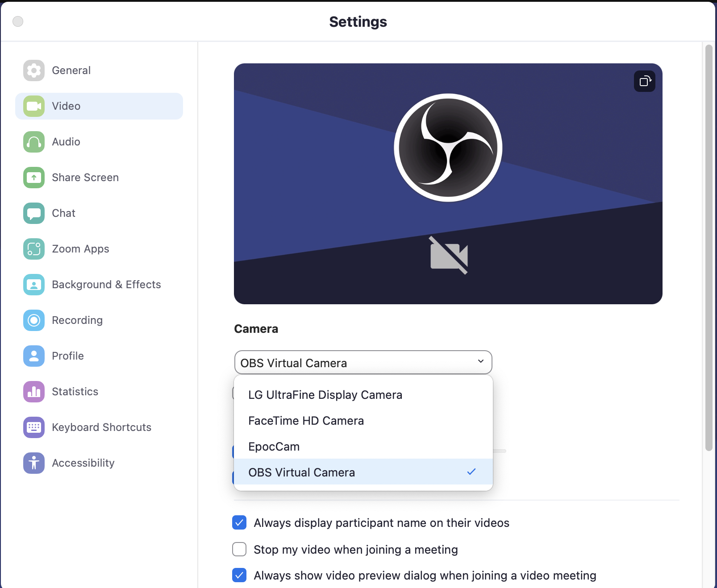Enable 'Stop my video when joining a meeting'
Viewport: 717px width, 588px height.
(x=239, y=550)
